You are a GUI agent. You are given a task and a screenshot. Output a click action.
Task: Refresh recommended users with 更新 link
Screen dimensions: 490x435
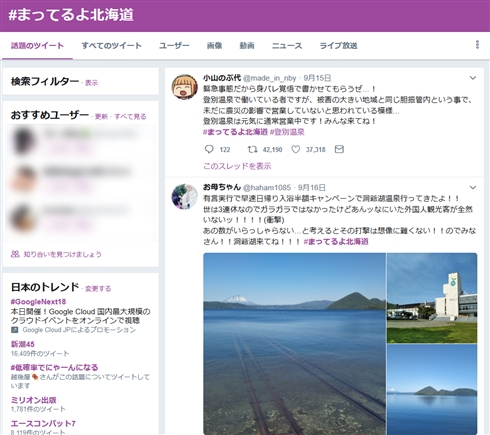[x=101, y=117]
